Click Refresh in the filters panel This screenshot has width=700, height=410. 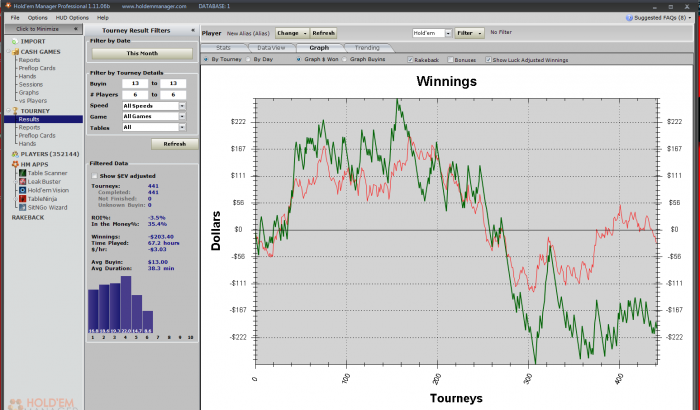175,144
